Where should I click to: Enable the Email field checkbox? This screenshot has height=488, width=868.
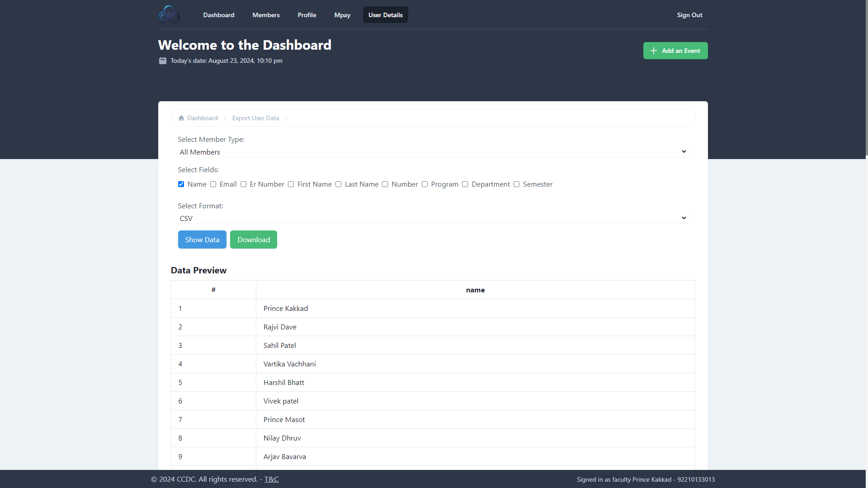click(213, 184)
